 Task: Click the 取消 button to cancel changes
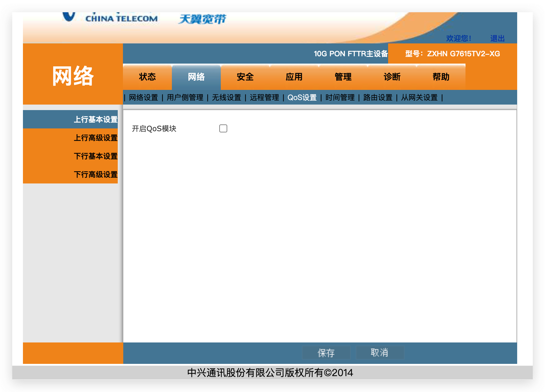[x=380, y=352]
